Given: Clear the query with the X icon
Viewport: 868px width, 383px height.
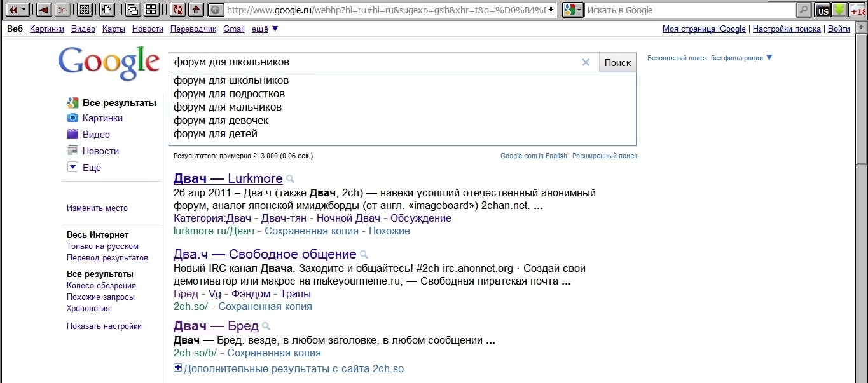Looking at the screenshot, I should tap(586, 62).
